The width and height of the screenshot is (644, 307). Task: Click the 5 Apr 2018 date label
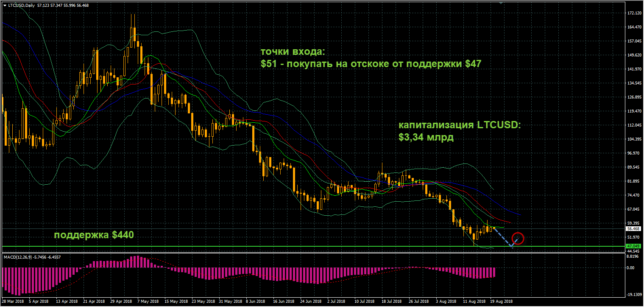[39, 301]
